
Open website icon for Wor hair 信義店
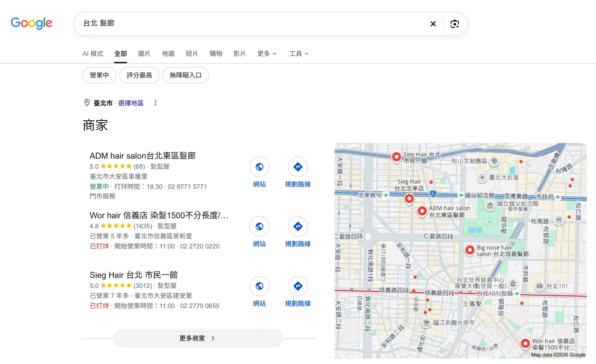pos(259,227)
